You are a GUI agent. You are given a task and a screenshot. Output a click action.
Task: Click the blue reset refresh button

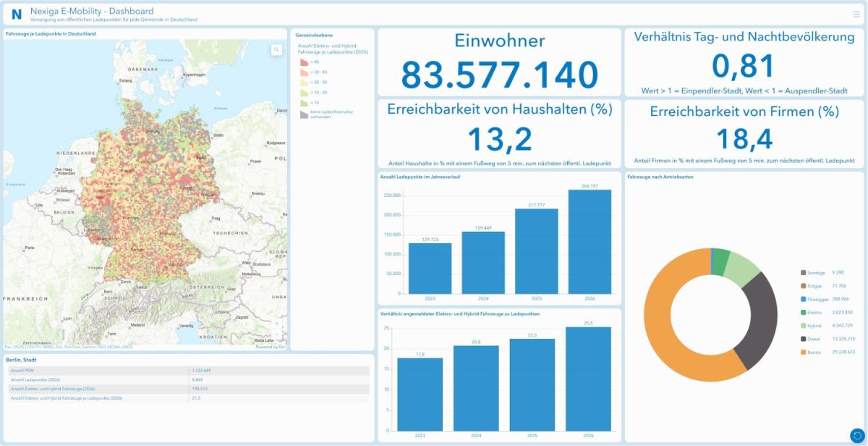coord(856,435)
